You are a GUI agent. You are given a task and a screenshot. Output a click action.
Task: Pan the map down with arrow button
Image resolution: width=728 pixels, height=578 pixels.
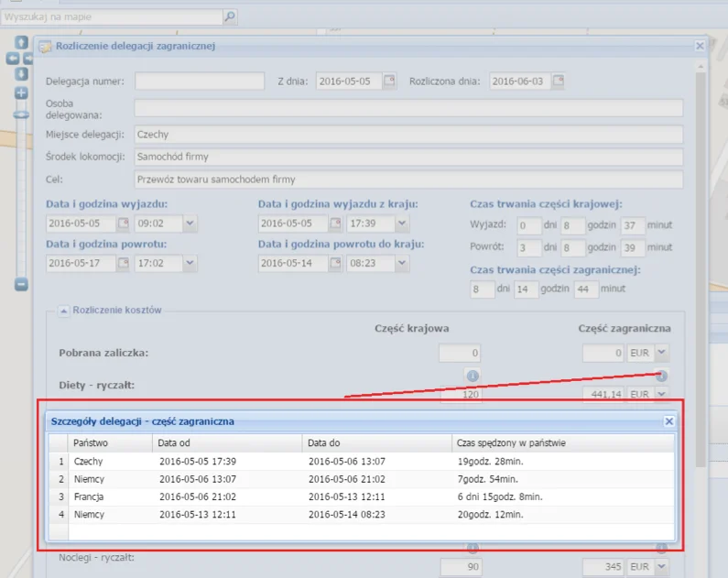tap(21, 74)
